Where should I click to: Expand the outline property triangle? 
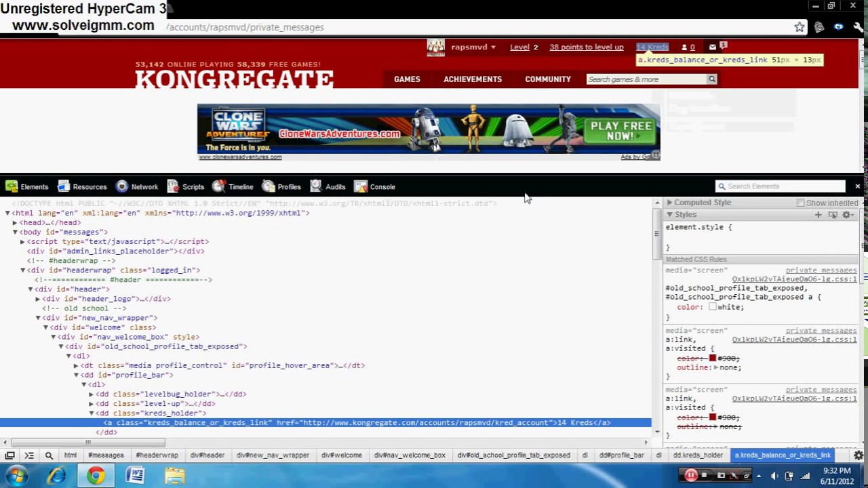click(715, 367)
